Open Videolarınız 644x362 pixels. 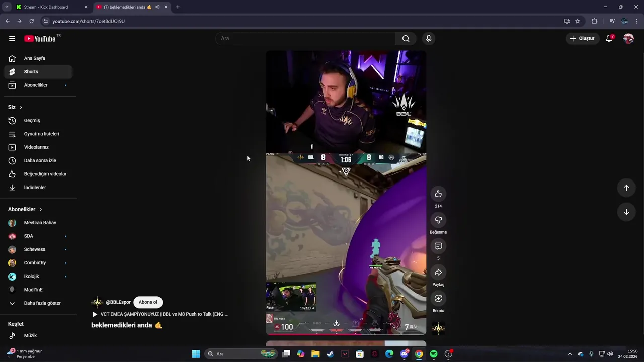pos(38,147)
